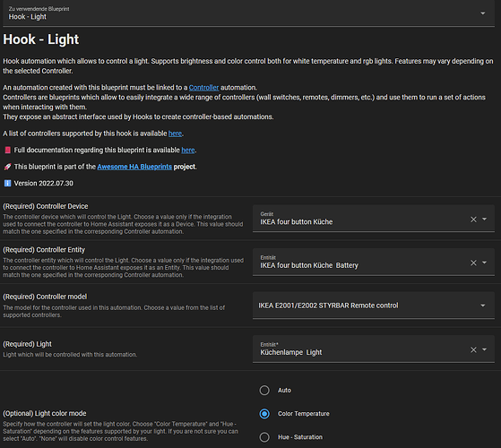This screenshot has height=448, width=501.
Task: Expand the Controller Entity dropdown arrow
Action: tap(484, 263)
